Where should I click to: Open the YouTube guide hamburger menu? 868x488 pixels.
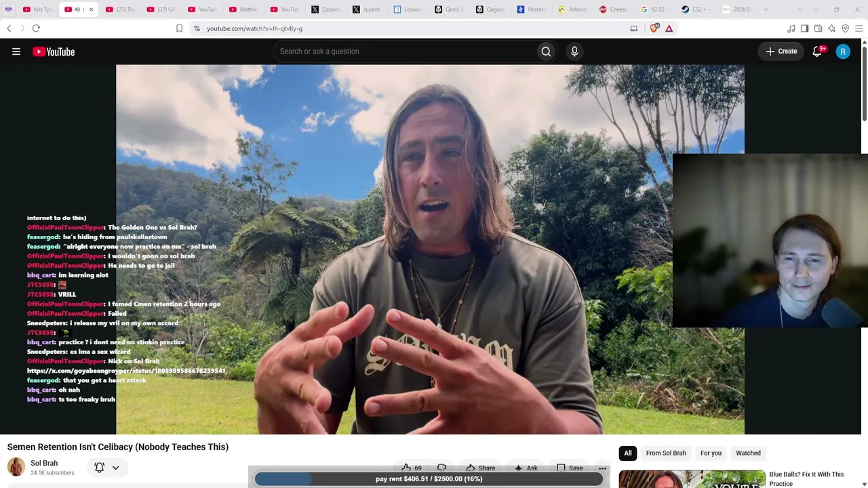[x=16, y=52]
